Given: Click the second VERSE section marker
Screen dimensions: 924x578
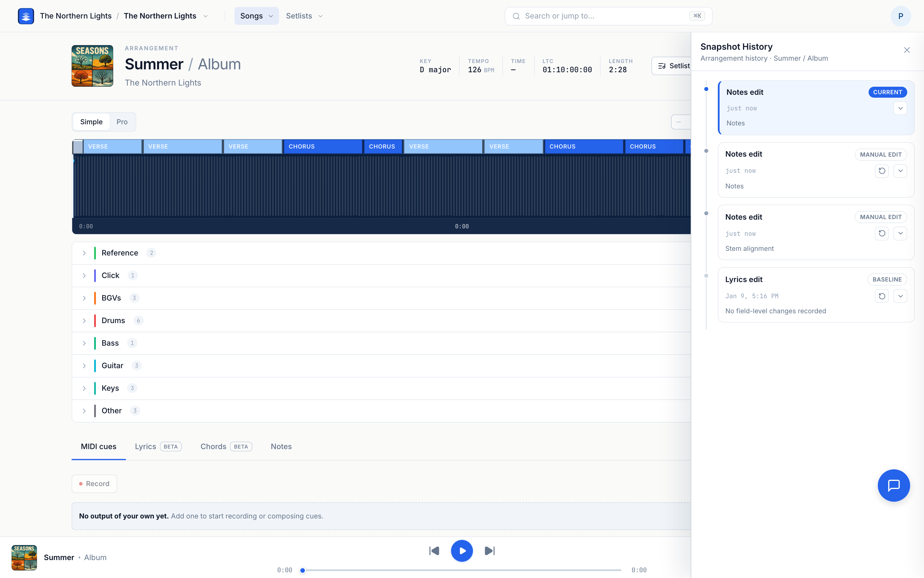Looking at the screenshot, I should [x=182, y=147].
